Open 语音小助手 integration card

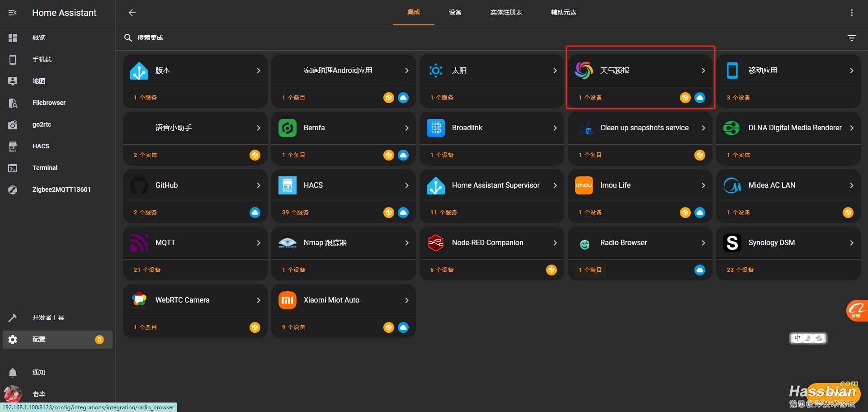tap(195, 128)
